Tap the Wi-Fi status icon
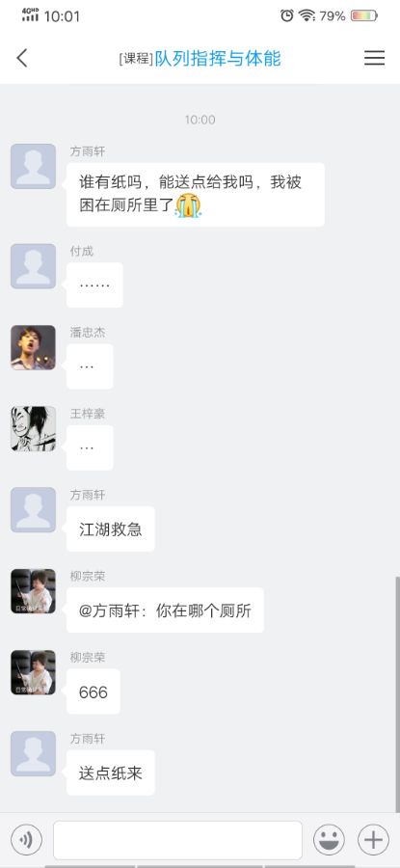 point(307,15)
